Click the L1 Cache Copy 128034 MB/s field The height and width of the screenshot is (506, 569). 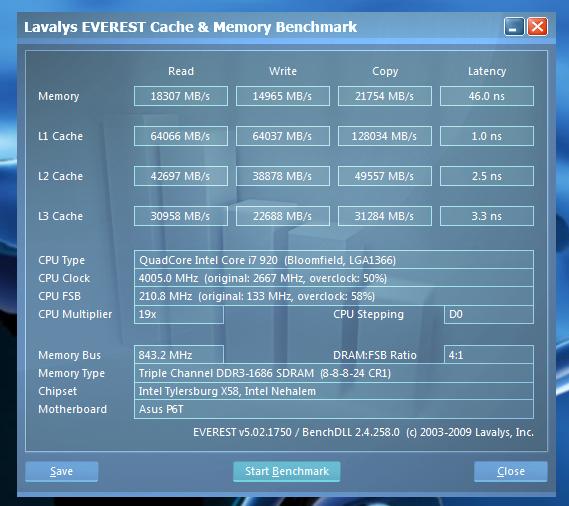385,136
